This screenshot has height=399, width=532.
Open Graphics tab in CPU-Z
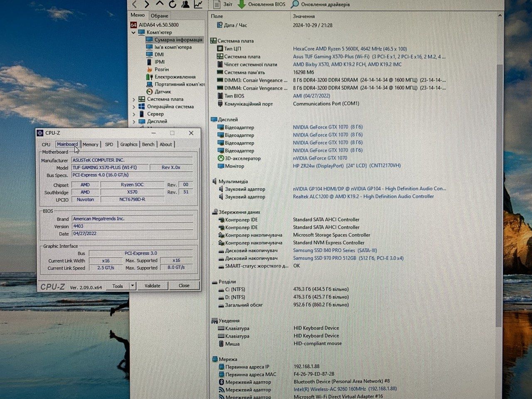(x=129, y=145)
